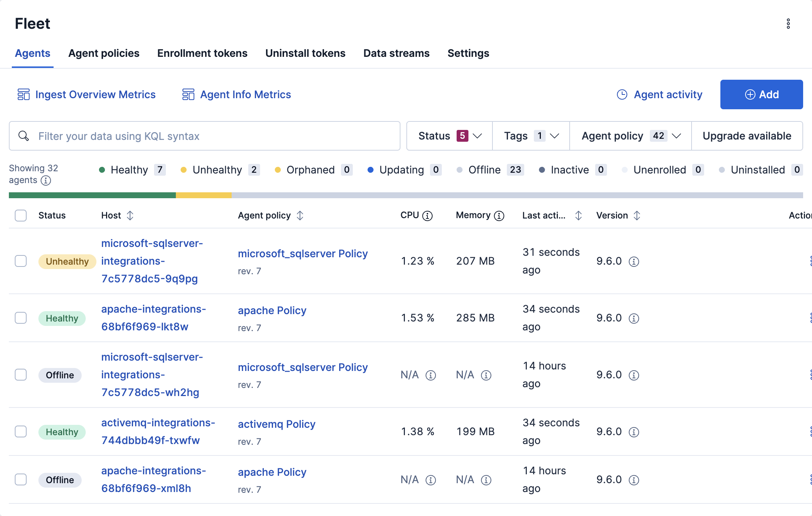Open microsoft_sqlserver Policy in first row
This screenshot has width=812, height=516.
303,254
